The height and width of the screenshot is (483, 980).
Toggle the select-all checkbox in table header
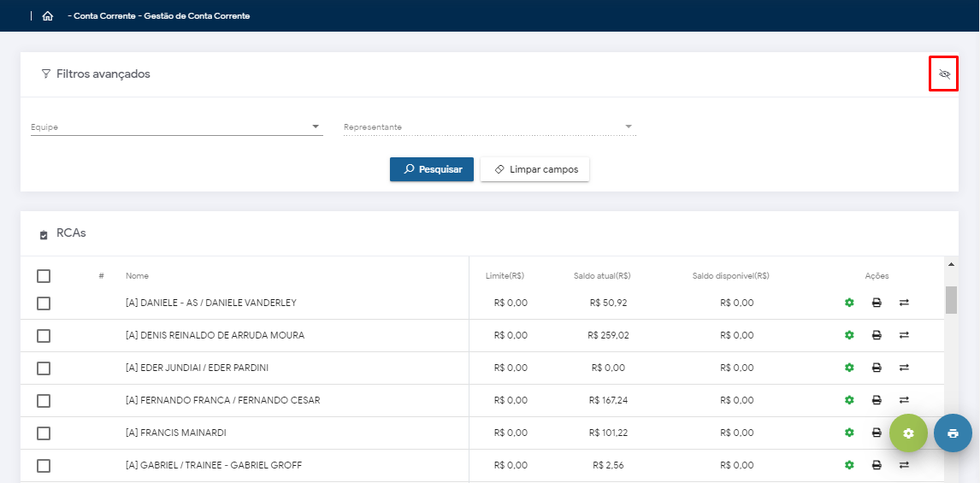pos(44,276)
